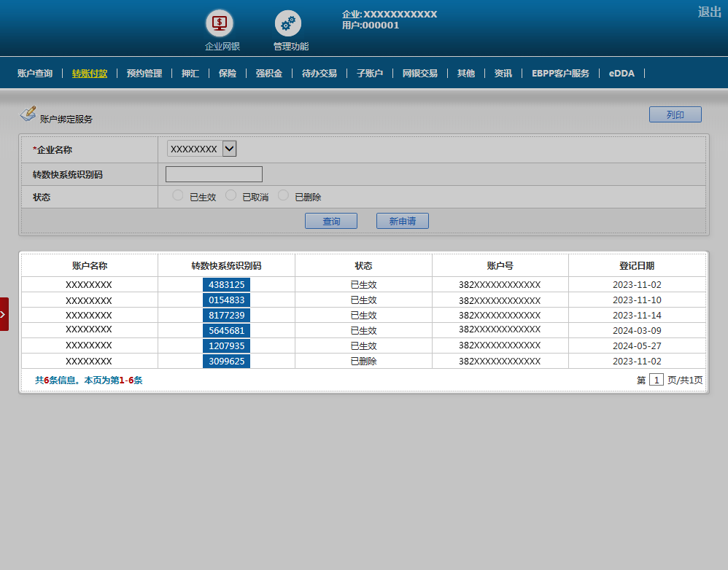The height and width of the screenshot is (570, 728).
Task: Click the 新申请 button
Action: tap(402, 221)
